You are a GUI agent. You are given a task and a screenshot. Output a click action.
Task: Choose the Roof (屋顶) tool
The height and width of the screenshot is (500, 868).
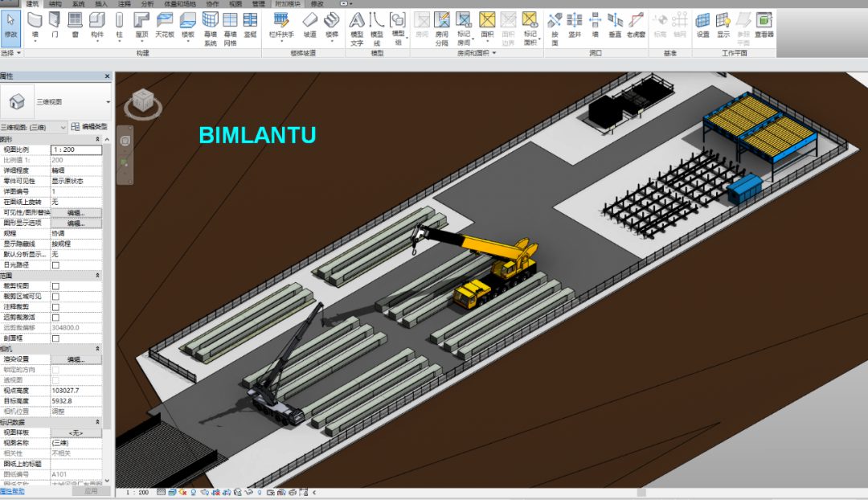click(x=141, y=26)
